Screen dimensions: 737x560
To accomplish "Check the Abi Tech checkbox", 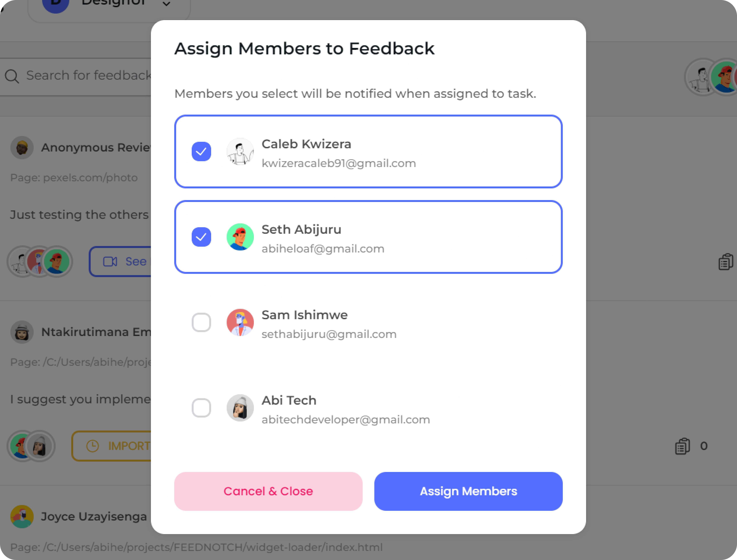I will 201,408.
